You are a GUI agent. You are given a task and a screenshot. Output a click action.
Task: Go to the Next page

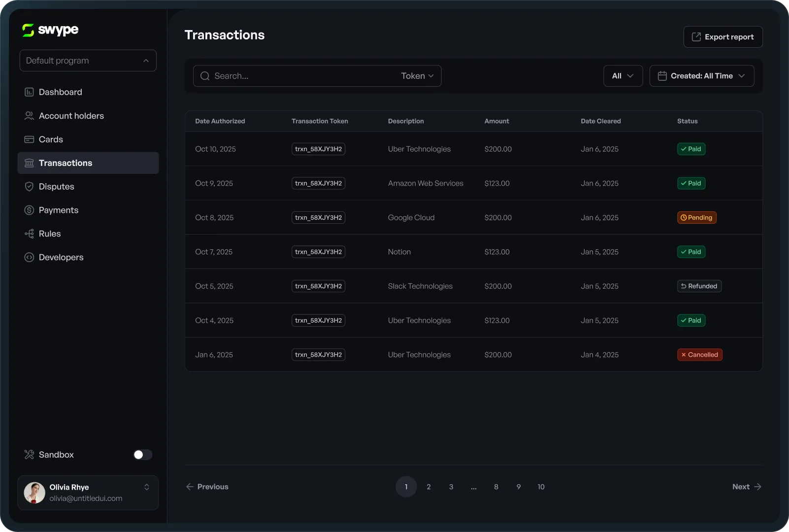(x=747, y=487)
